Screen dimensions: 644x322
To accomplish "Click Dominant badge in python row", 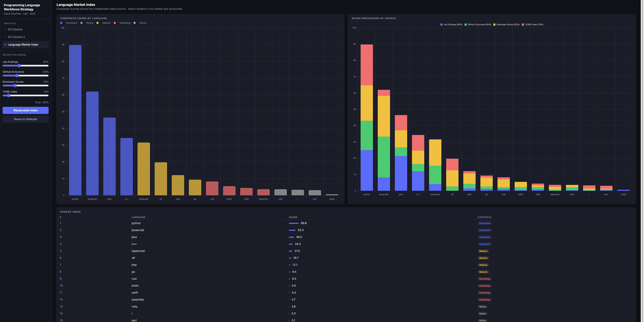I will (x=484, y=223).
